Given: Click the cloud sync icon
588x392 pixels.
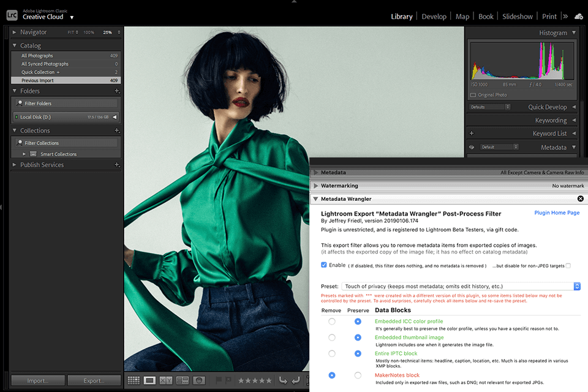Looking at the screenshot, I should pos(579,17).
